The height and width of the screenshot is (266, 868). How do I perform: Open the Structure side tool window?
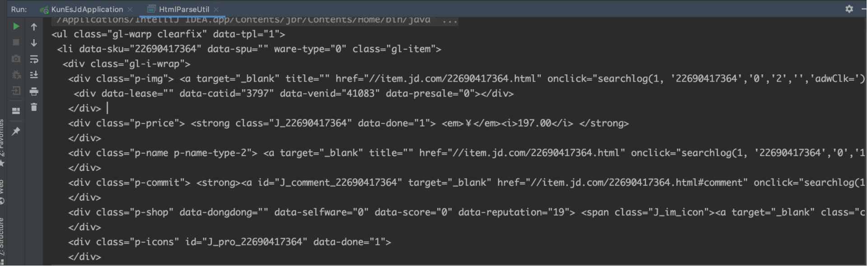coord(2,241)
